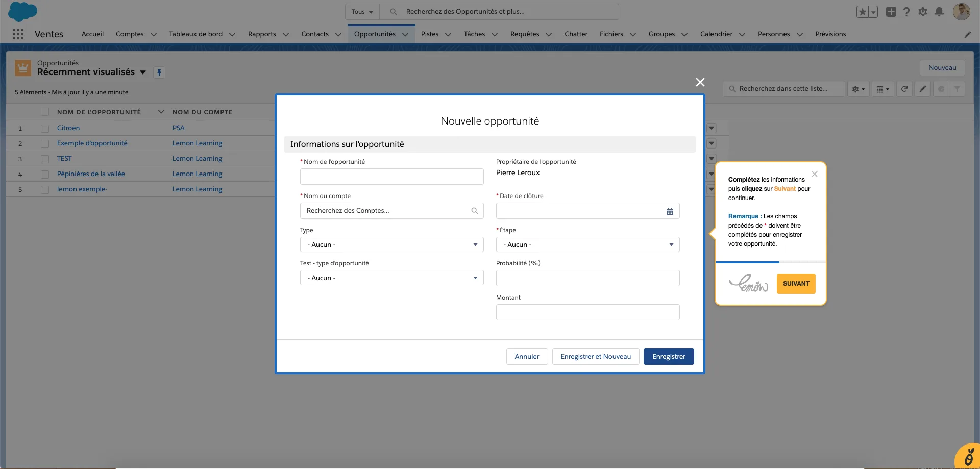This screenshot has height=469, width=980.
Task: Expand the Type picklist
Action: point(392,244)
